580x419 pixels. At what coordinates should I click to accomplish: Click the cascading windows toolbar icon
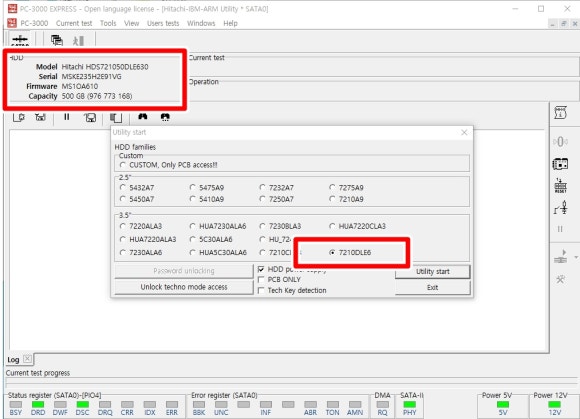(x=57, y=40)
